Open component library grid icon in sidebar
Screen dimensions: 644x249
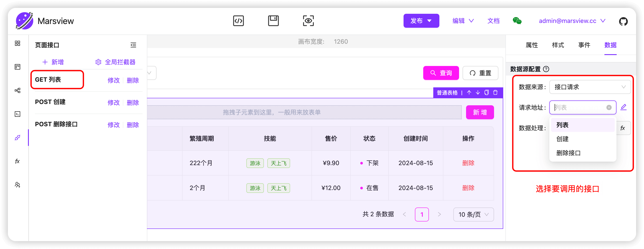17,43
